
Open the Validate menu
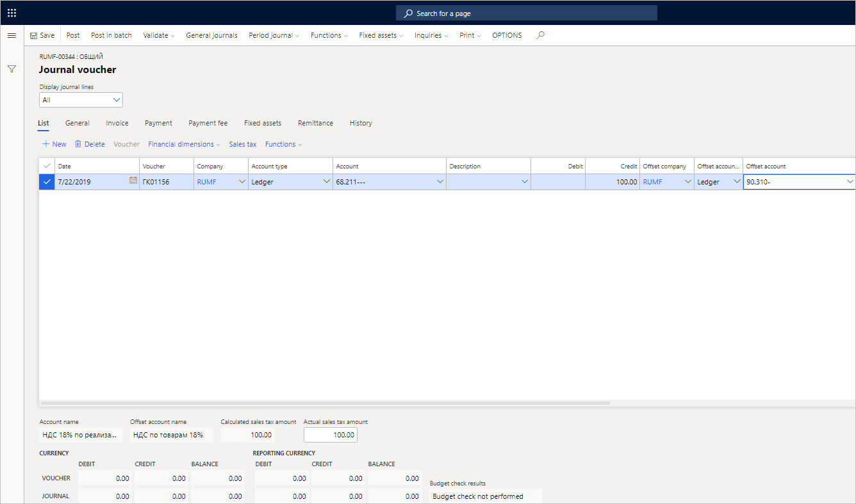pyautogui.click(x=159, y=35)
